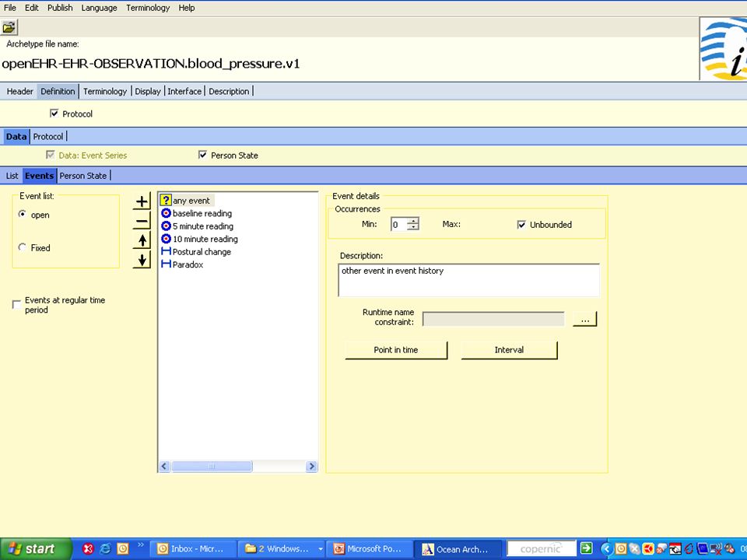This screenshot has height=560, width=747.
Task: Decrease Min occurrences with spinner down
Action: (x=413, y=227)
